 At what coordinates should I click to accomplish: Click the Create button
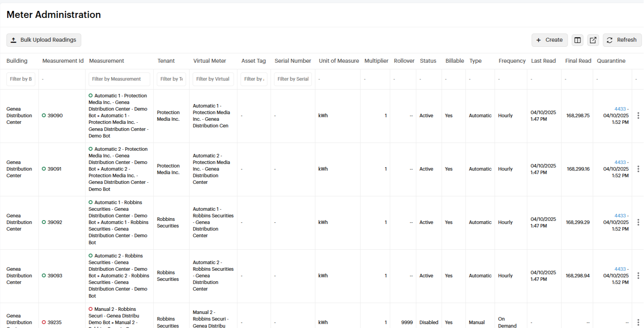coord(549,40)
